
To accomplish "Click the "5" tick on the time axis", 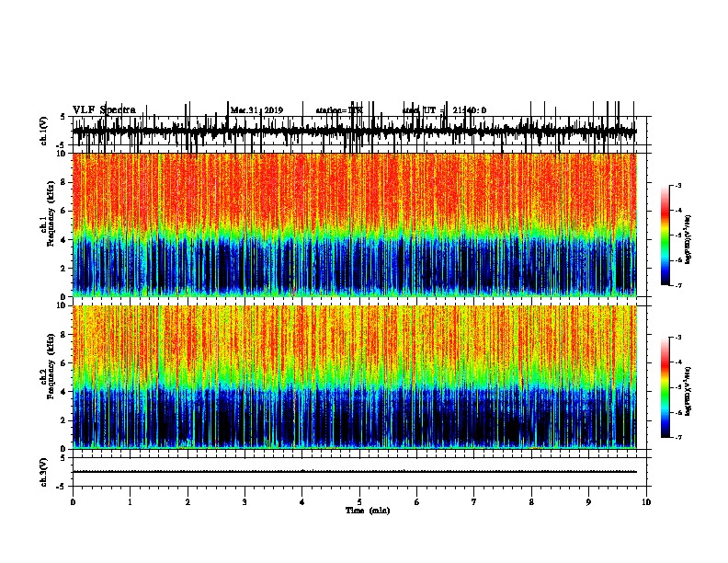I will (359, 502).
